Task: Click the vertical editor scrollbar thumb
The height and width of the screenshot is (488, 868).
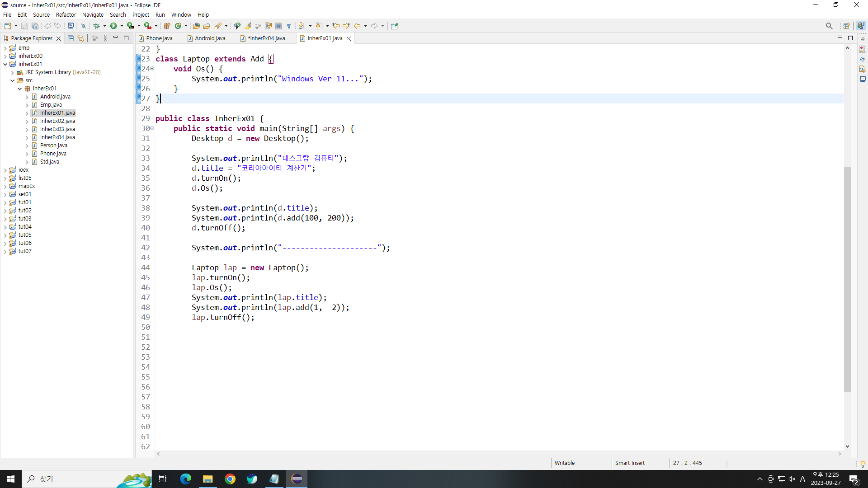Action: coord(847,279)
